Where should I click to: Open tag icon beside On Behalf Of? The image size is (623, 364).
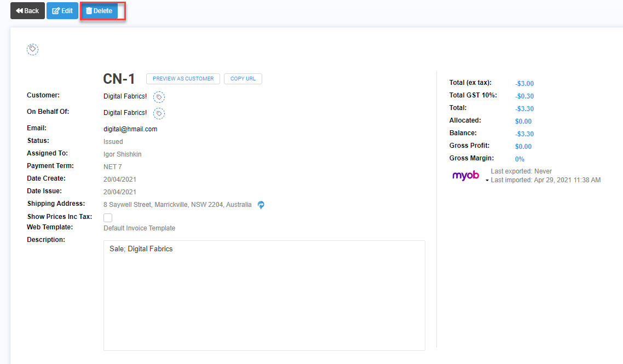tap(159, 113)
